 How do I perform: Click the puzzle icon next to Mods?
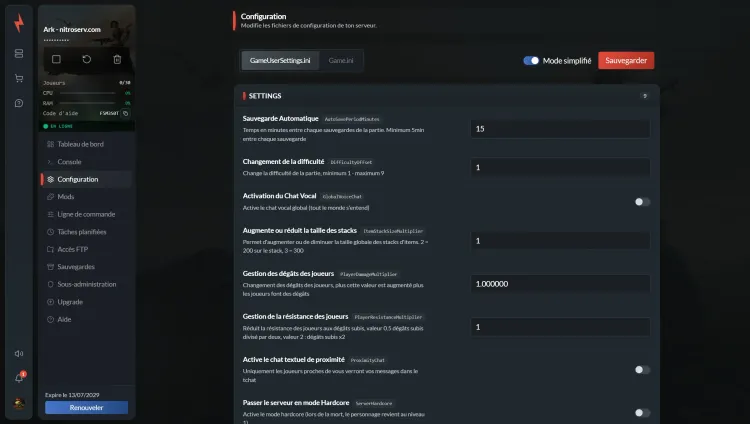[x=50, y=197]
